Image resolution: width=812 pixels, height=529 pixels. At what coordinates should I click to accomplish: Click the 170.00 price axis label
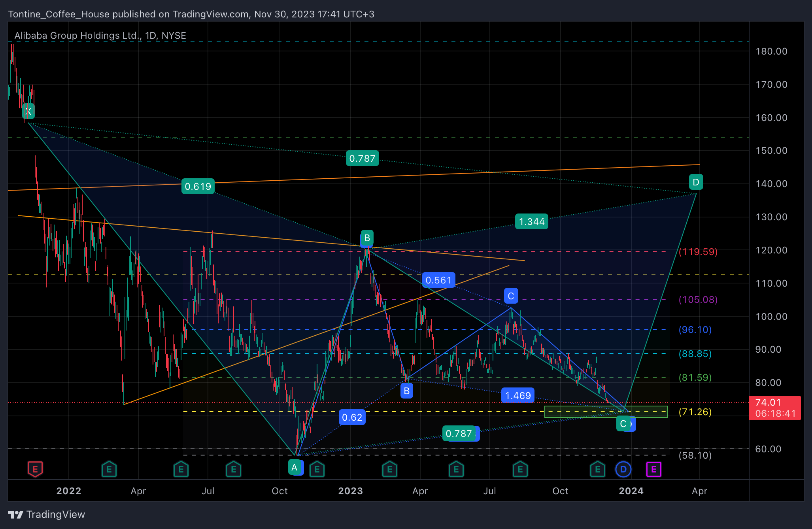pos(771,84)
